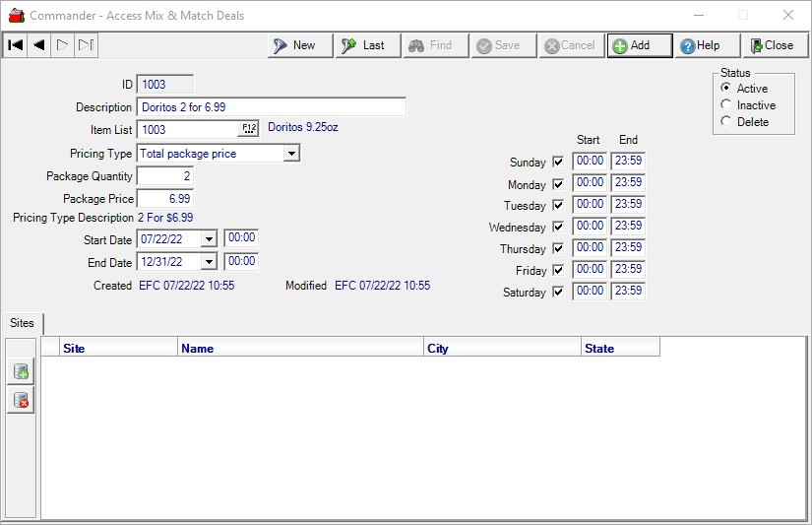Go to the previous record

click(x=38, y=45)
